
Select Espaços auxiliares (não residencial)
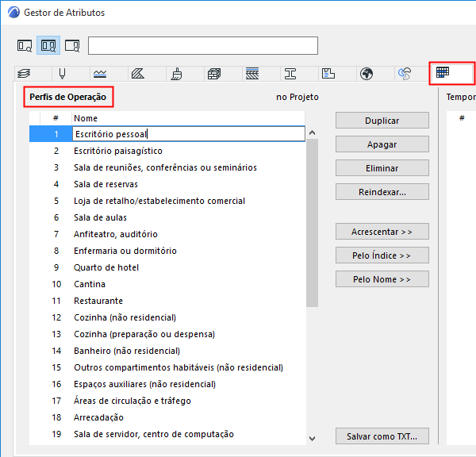click(167, 385)
